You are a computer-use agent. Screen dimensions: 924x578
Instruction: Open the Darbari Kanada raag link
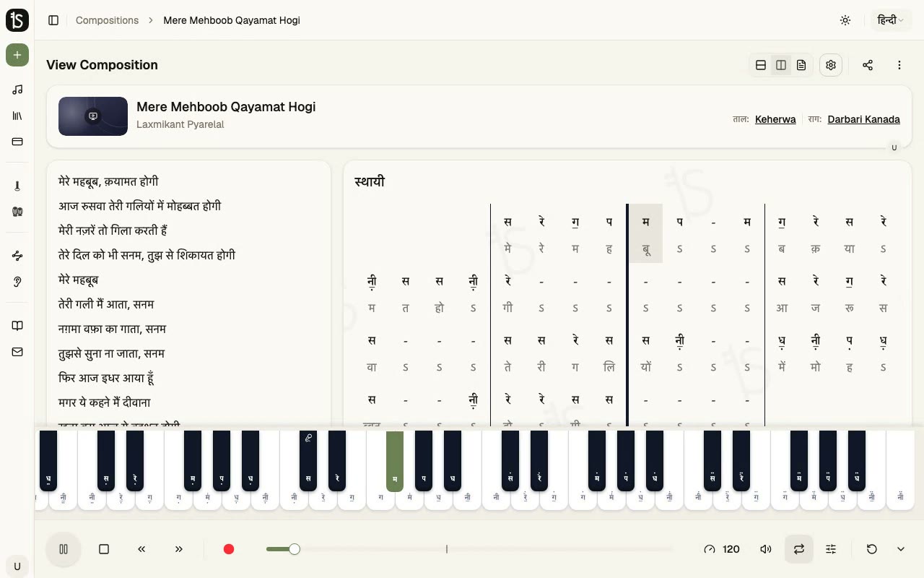[863, 119]
